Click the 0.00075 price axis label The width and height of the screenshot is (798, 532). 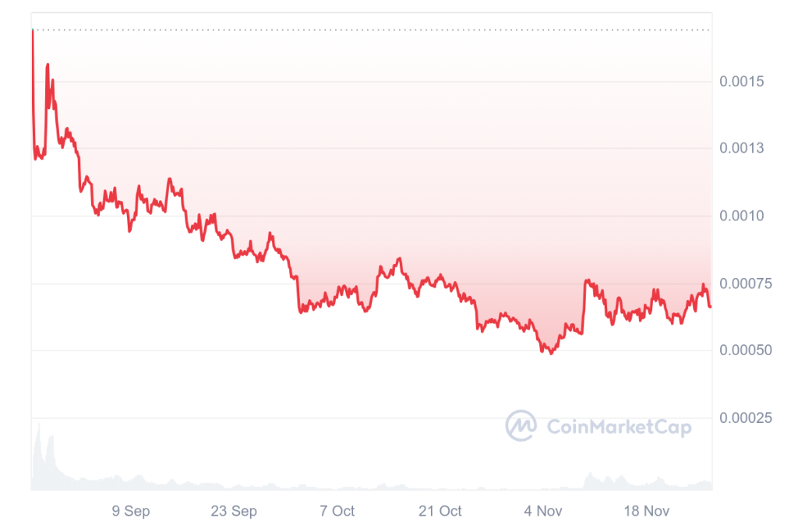[746, 284]
